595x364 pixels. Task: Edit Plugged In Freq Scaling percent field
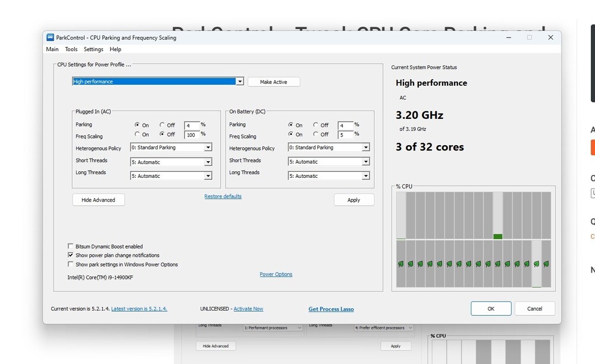coord(192,135)
